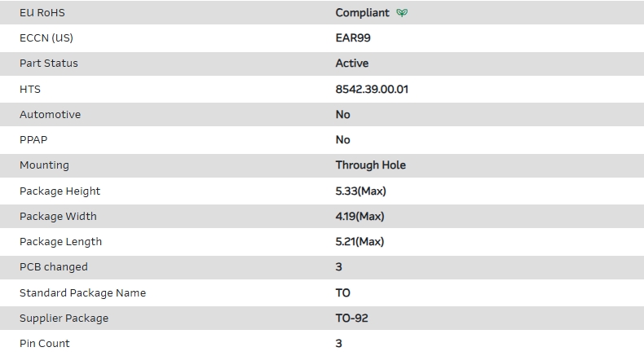This screenshot has width=644, height=356.
Task: Select the Supplier Package label
Action: click(64, 318)
